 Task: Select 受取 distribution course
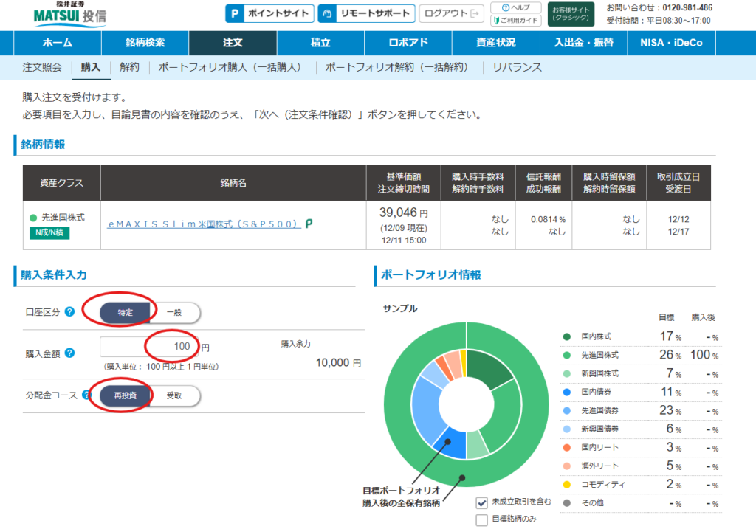point(173,395)
